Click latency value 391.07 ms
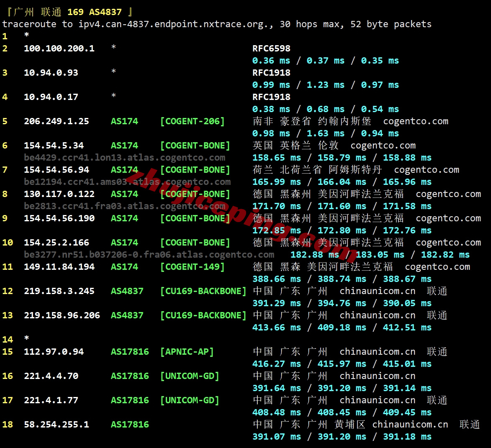Image resolution: width=491 pixels, height=448 pixels. pyautogui.click(x=277, y=437)
